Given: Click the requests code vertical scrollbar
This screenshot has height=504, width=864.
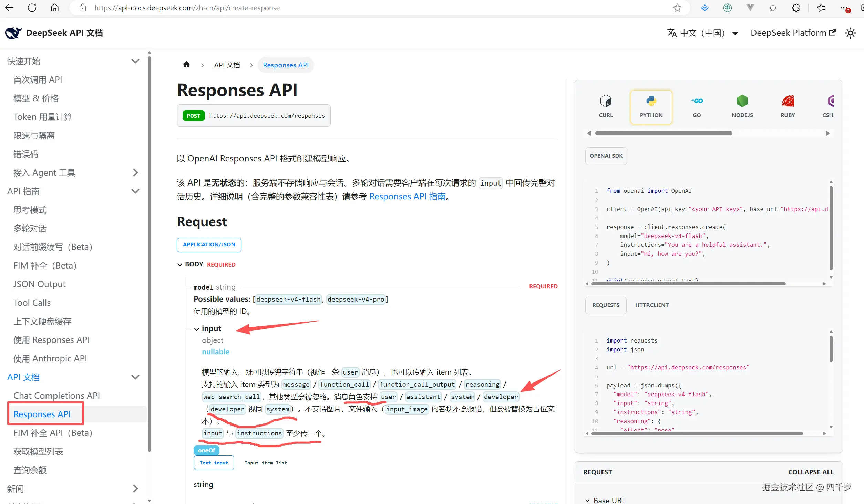Looking at the screenshot, I should [x=831, y=348].
